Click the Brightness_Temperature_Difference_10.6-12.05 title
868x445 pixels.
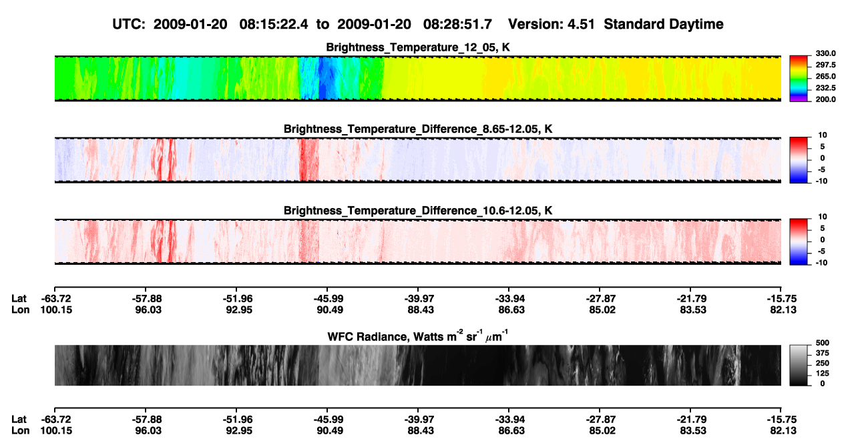click(x=418, y=211)
